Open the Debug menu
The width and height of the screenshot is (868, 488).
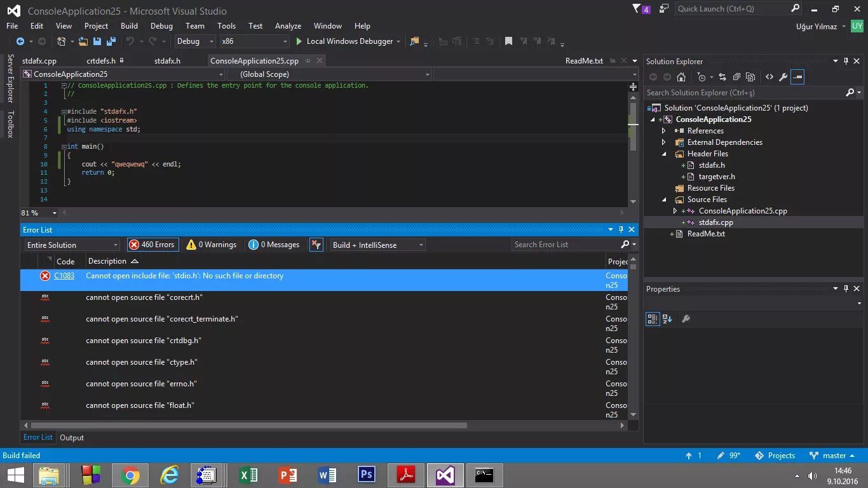pos(161,26)
